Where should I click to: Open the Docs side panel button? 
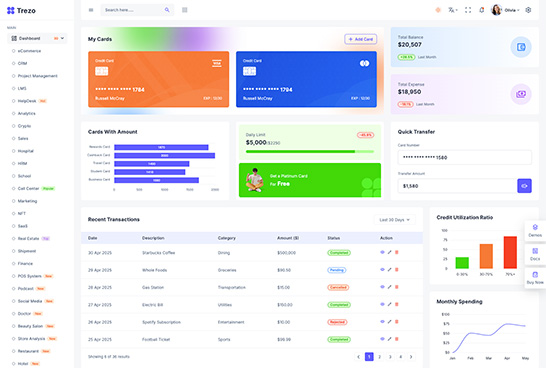535,254
